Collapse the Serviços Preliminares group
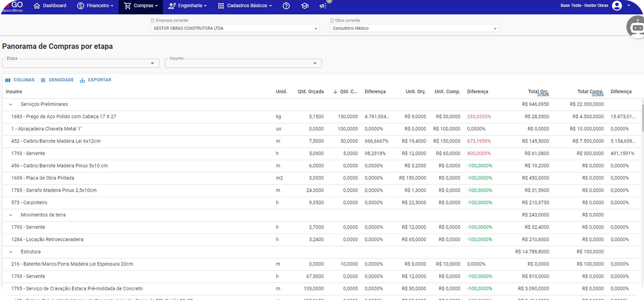Screen dimensions: 644x300 pyautogui.click(x=11, y=105)
